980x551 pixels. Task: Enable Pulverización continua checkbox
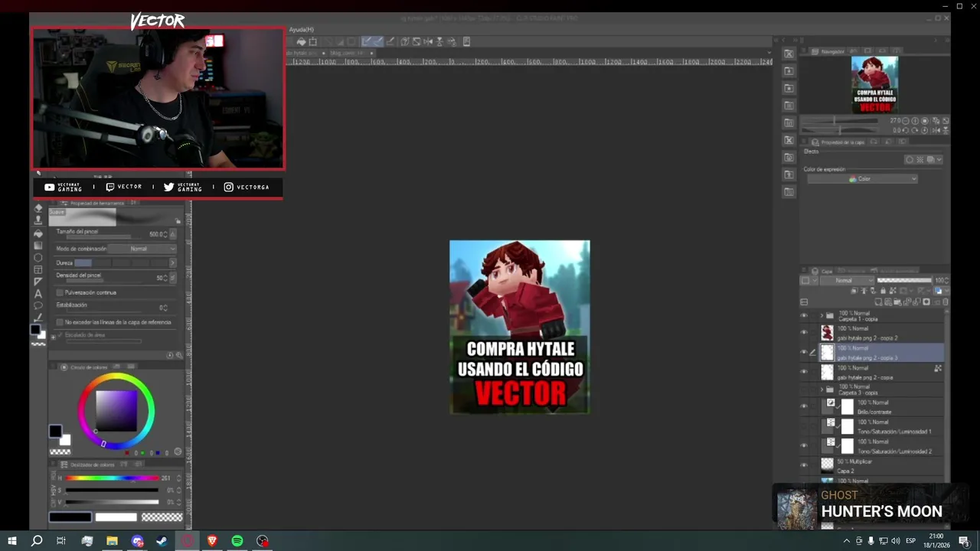(60, 292)
